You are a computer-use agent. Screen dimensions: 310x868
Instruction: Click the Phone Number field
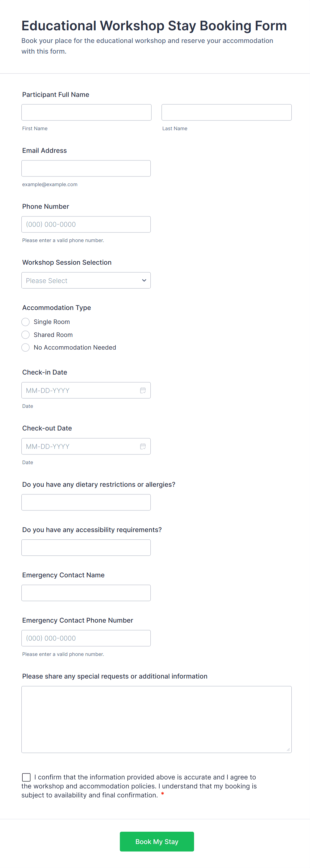coord(86,224)
